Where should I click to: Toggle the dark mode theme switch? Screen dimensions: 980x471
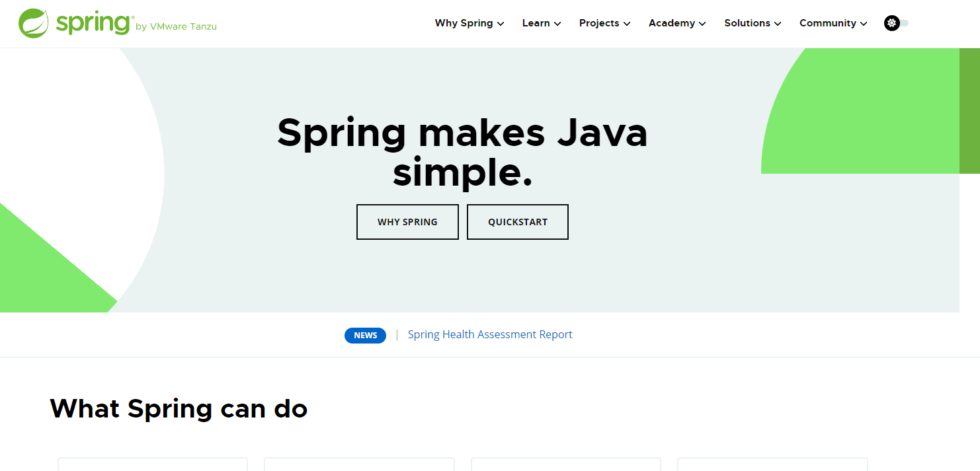[896, 23]
